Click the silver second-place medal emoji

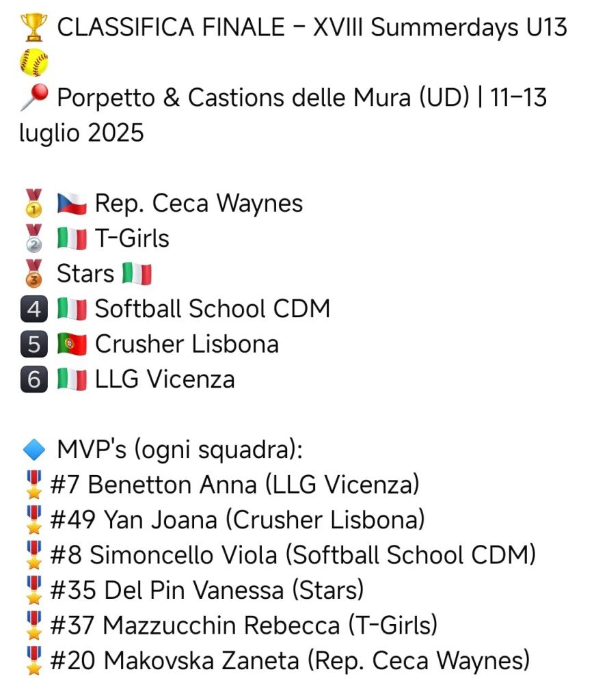click(33, 238)
